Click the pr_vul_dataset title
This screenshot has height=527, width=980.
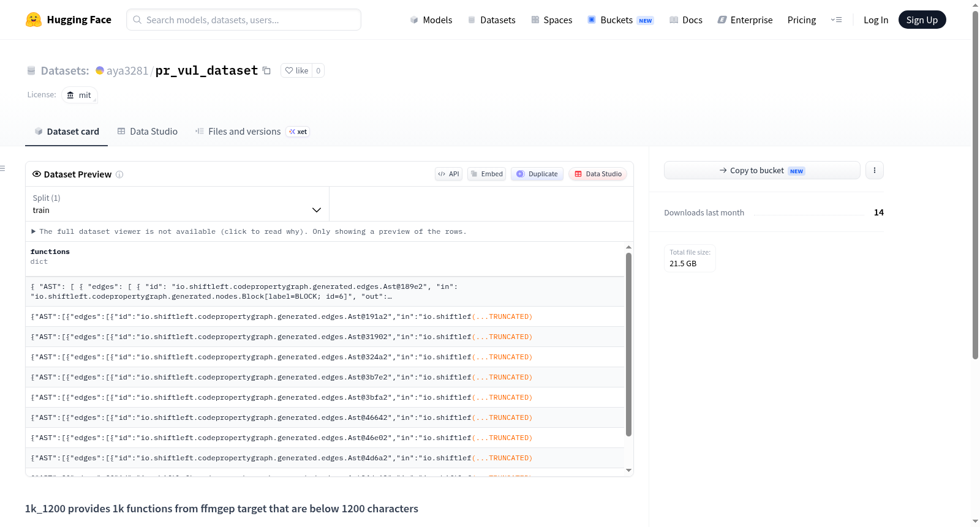206,70
